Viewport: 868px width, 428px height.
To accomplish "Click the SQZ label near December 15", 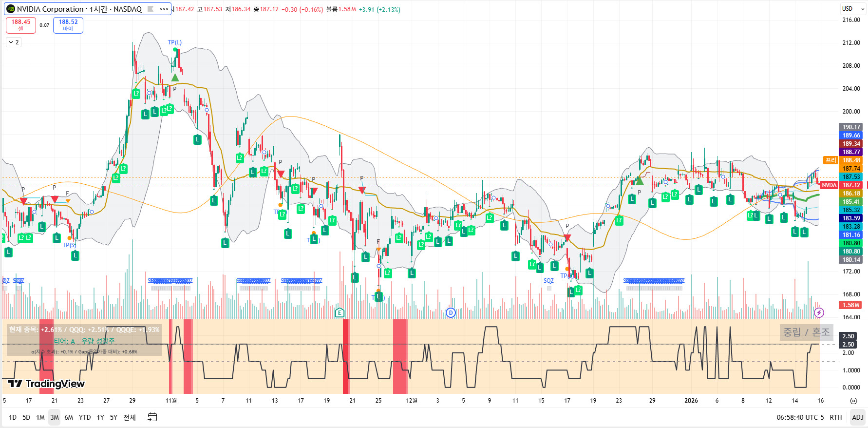I will 548,281.
